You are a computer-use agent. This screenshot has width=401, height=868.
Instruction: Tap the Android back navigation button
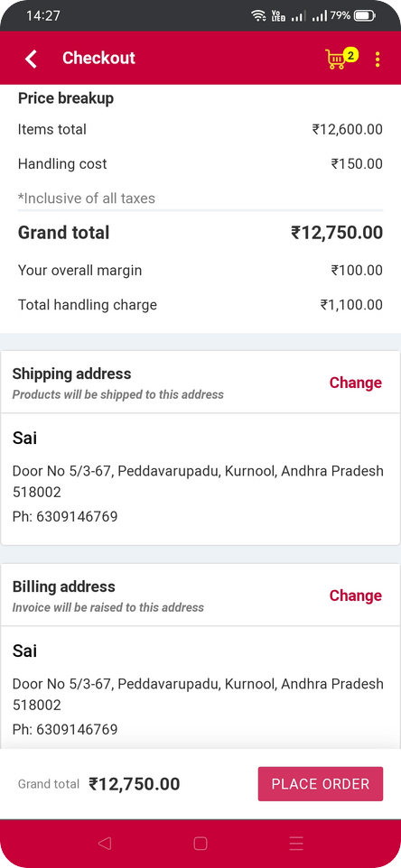coord(104,843)
